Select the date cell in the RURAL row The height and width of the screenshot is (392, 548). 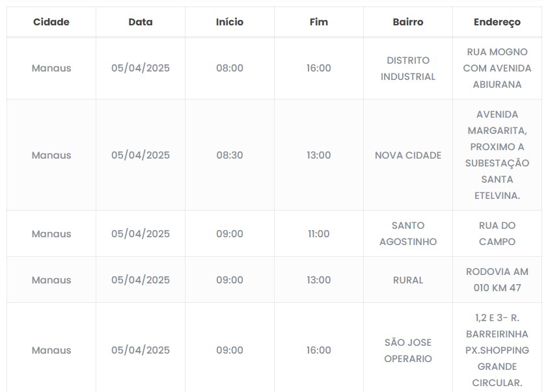point(141,280)
